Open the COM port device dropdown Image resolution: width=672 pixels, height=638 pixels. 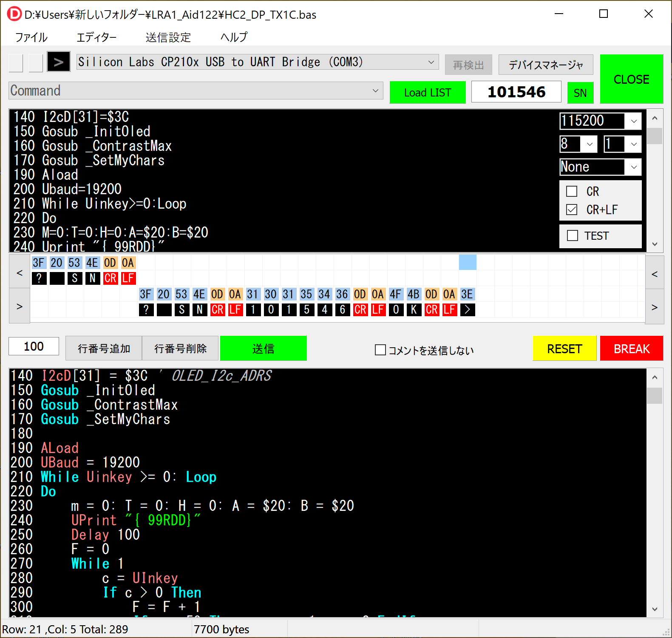(431, 62)
